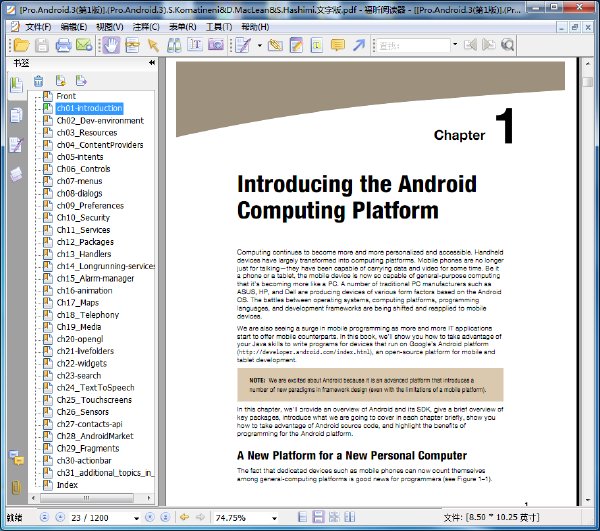Open the markup tool dropdown arrow

pyautogui.click(x=260, y=45)
